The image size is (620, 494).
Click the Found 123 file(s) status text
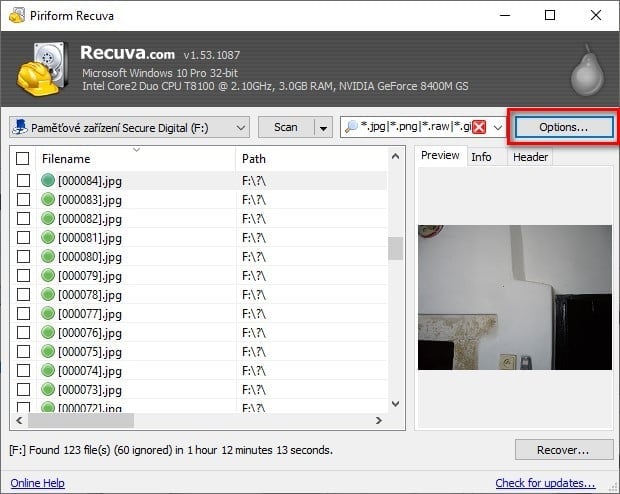(x=171, y=450)
